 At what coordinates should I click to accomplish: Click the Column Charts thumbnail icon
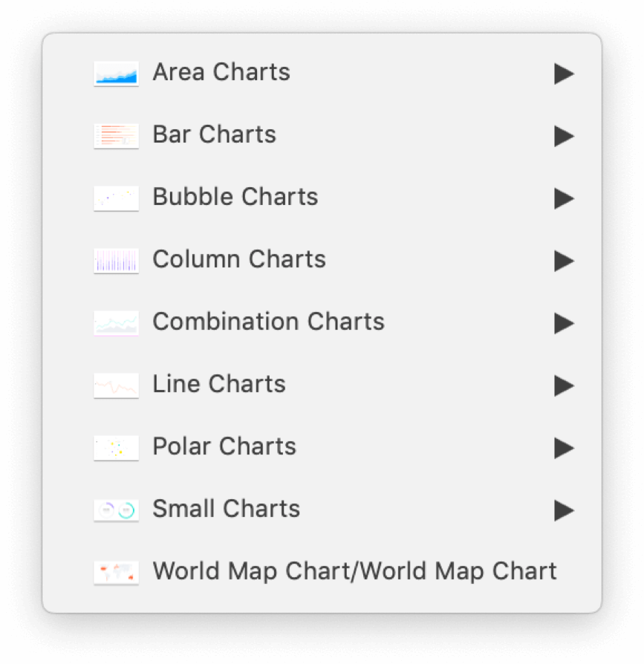pyautogui.click(x=116, y=261)
